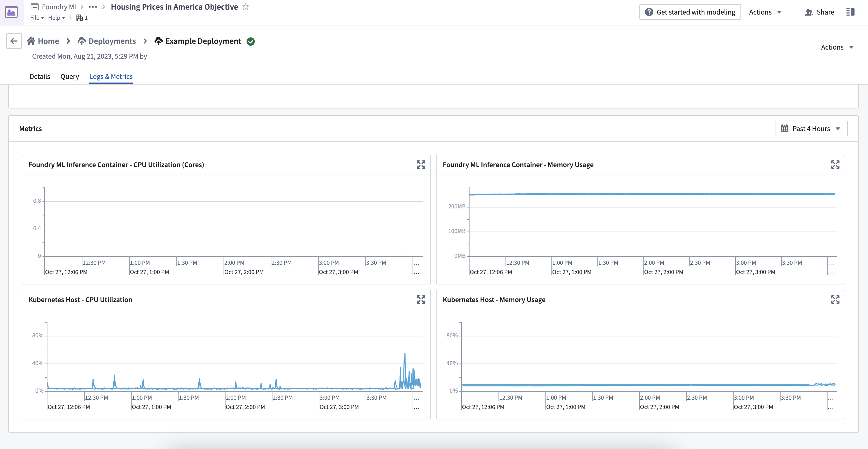Click the green deployment status checkmark
This screenshot has height=449, width=868.
point(251,42)
